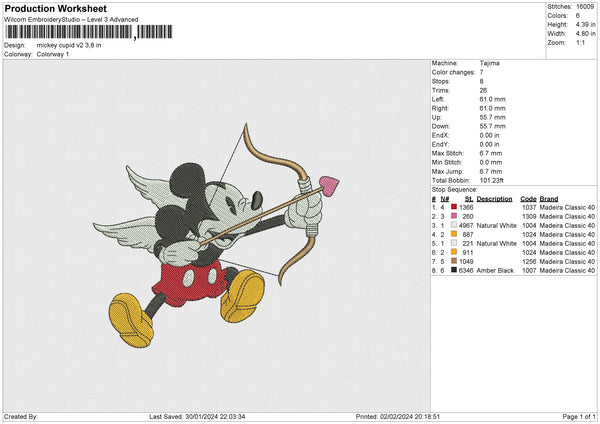The width and height of the screenshot is (600, 424).
Task: Click the Code column header
Action: [528, 198]
